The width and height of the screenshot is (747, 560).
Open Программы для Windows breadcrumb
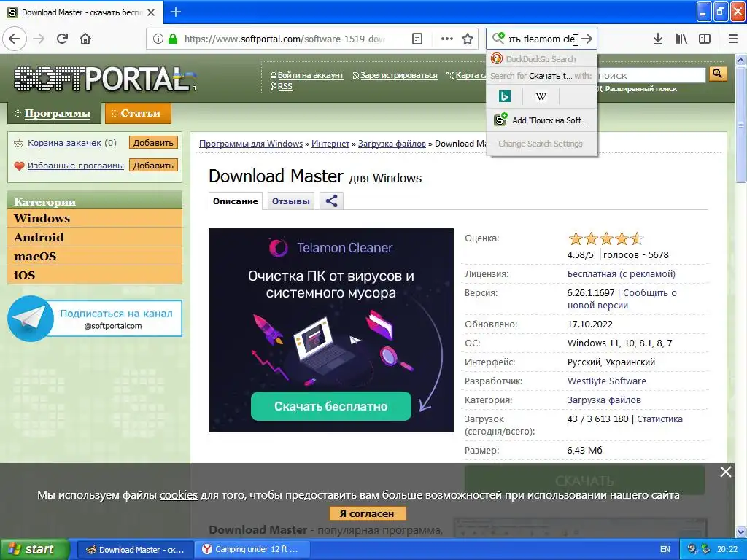point(251,144)
